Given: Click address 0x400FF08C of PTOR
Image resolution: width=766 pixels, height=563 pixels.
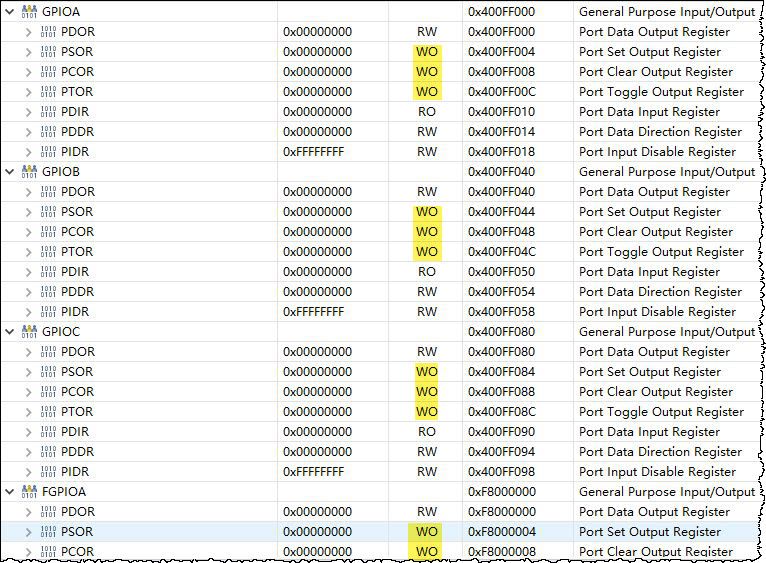Looking at the screenshot, I should pyautogui.click(x=502, y=412).
